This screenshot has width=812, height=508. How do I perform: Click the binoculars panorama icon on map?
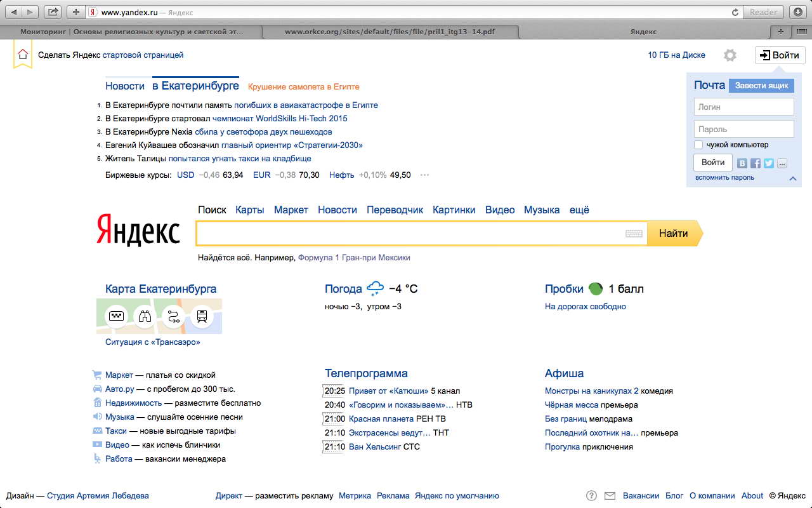tap(145, 316)
